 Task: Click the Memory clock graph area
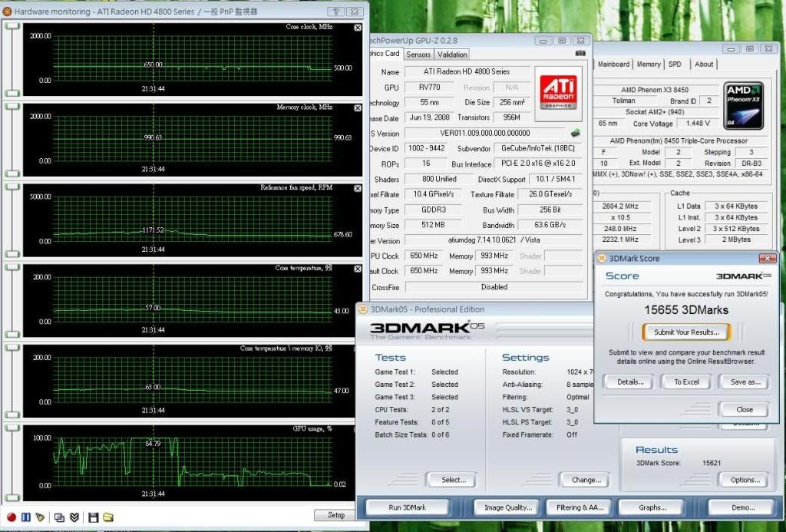coord(193,140)
